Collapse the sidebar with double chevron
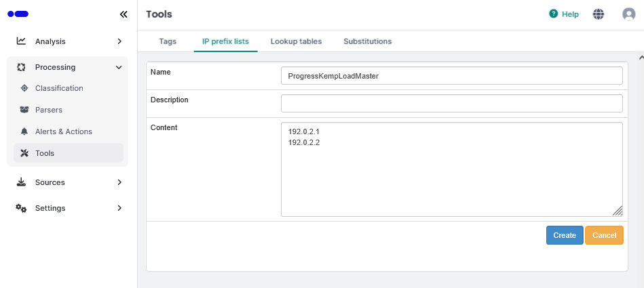Viewport: 644px width, 288px height. coord(124,14)
